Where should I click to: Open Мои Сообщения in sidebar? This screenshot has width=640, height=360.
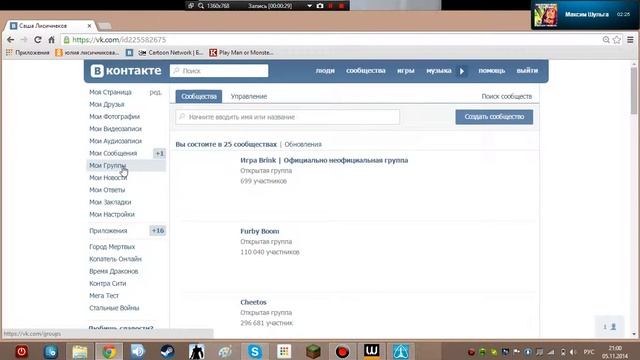(x=113, y=153)
